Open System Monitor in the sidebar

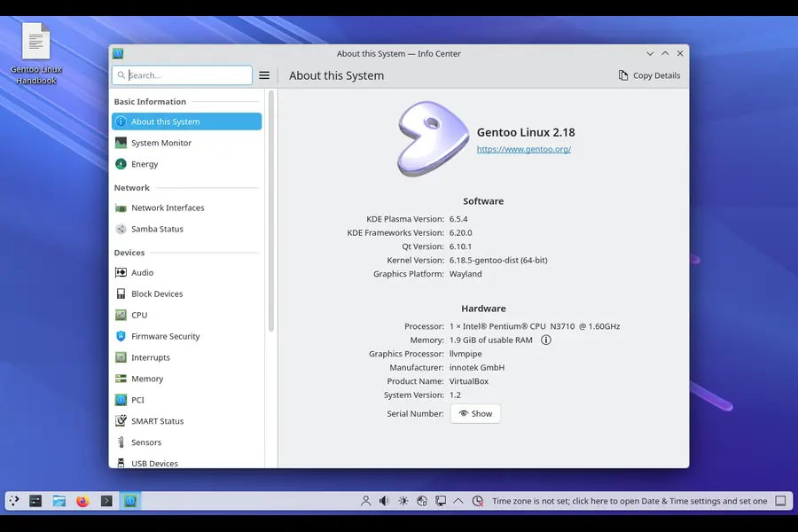point(160,142)
